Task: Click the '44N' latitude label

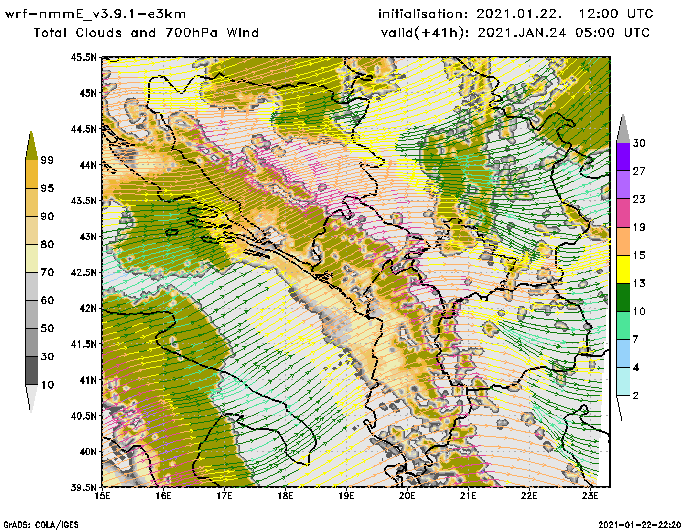Action: tap(88, 165)
